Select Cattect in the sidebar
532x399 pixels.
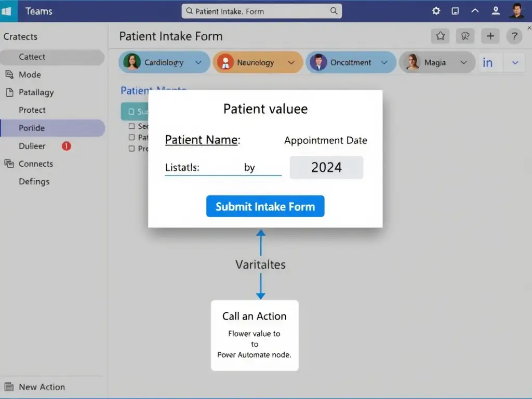point(52,57)
